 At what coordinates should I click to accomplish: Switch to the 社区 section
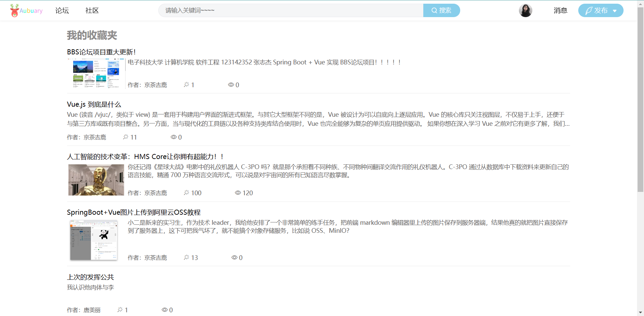tap(92, 10)
